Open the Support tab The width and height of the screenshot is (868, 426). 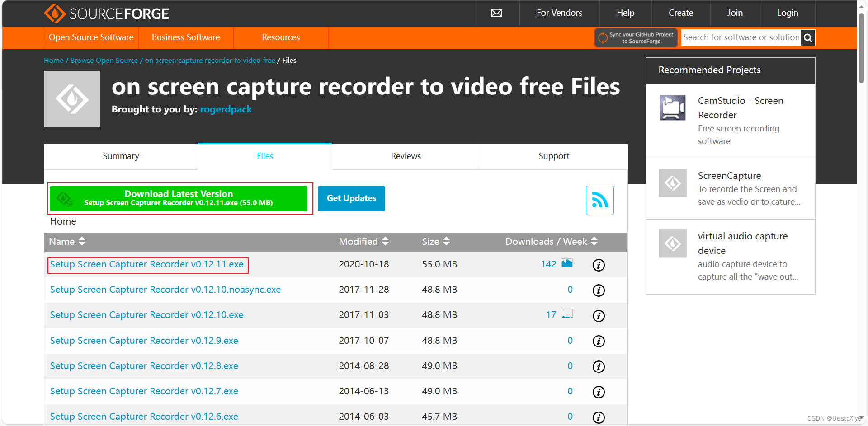coord(554,156)
